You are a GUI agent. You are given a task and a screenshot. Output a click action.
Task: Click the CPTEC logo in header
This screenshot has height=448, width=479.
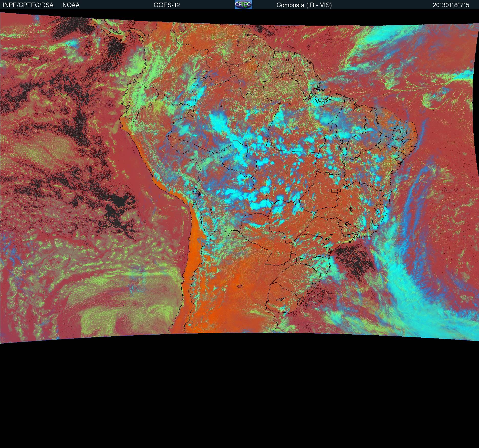(x=243, y=5)
